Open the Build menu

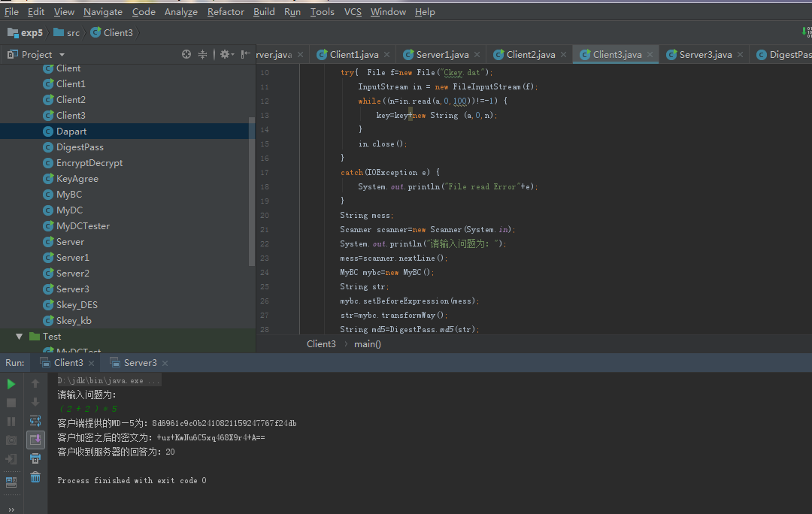264,11
